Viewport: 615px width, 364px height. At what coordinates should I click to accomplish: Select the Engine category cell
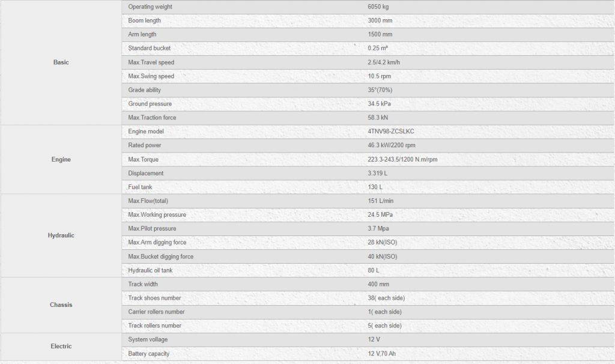(x=61, y=159)
